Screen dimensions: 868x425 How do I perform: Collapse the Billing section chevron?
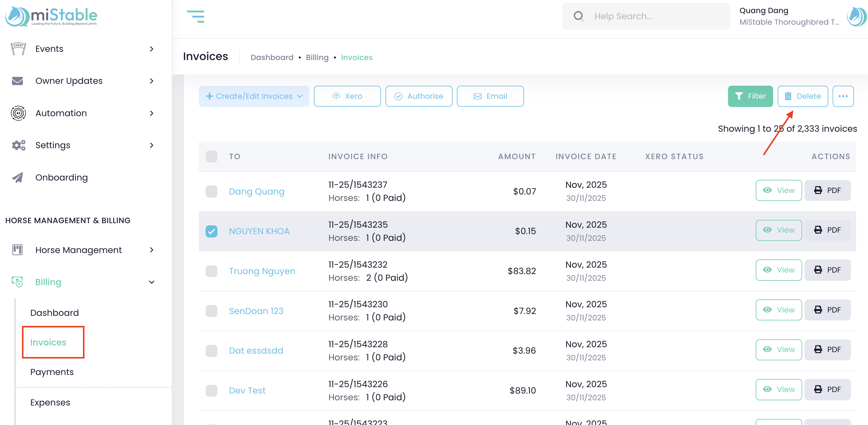[152, 282]
